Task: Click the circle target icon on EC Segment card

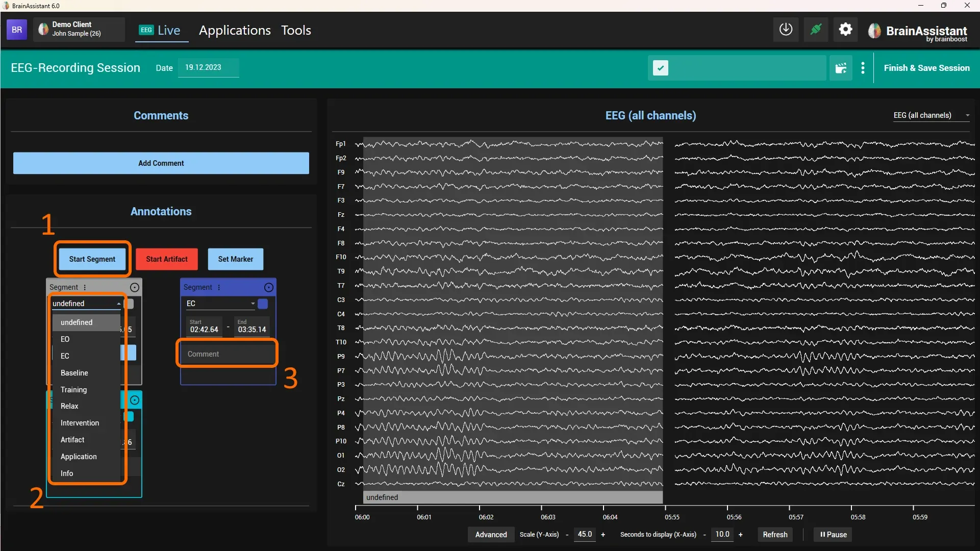Action: pyautogui.click(x=269, y=287)
